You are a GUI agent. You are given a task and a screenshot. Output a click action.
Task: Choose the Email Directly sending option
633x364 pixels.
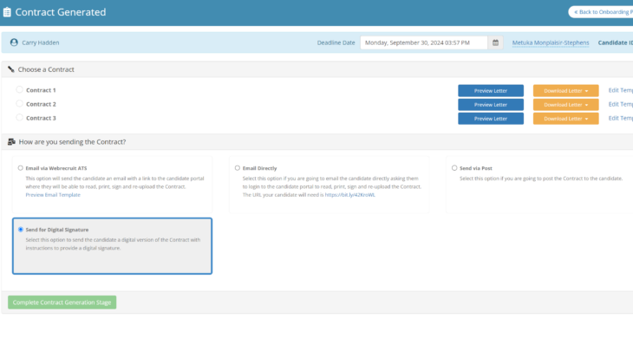click(x=238, y=168)
